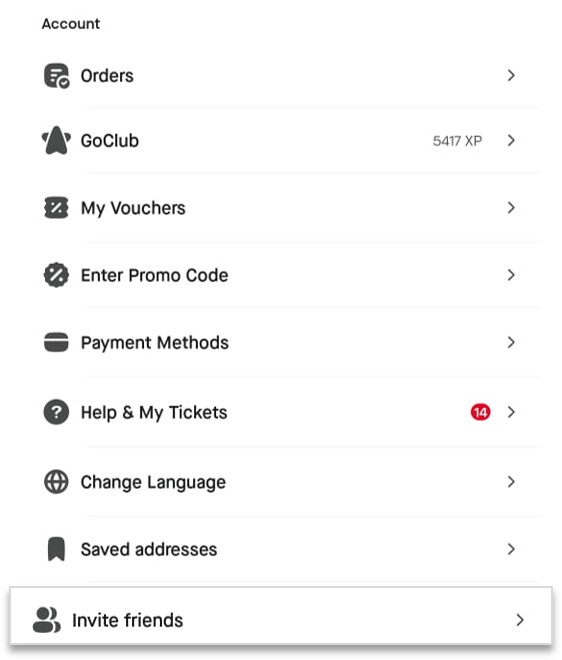The image size is (562, 660).
Task: Tap the Enter Promo Code badge icon
Action: (x=56, y=275)
